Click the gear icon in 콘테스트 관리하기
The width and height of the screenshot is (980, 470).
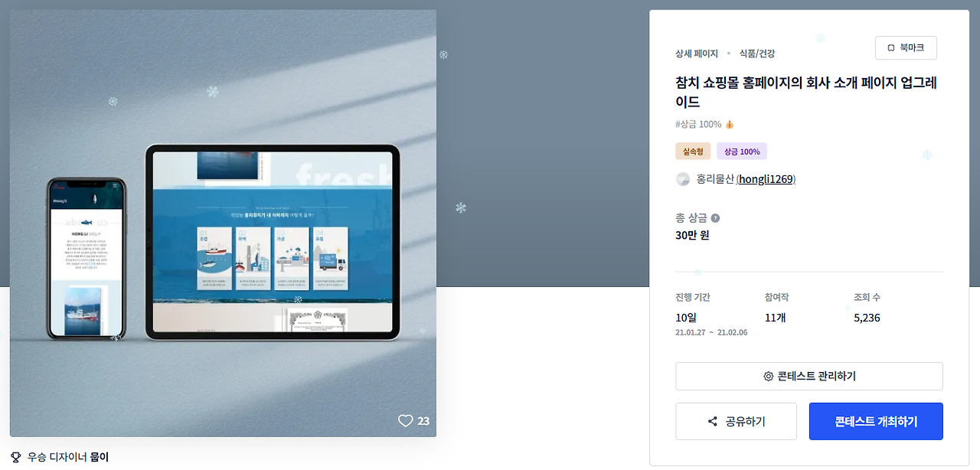769,377
